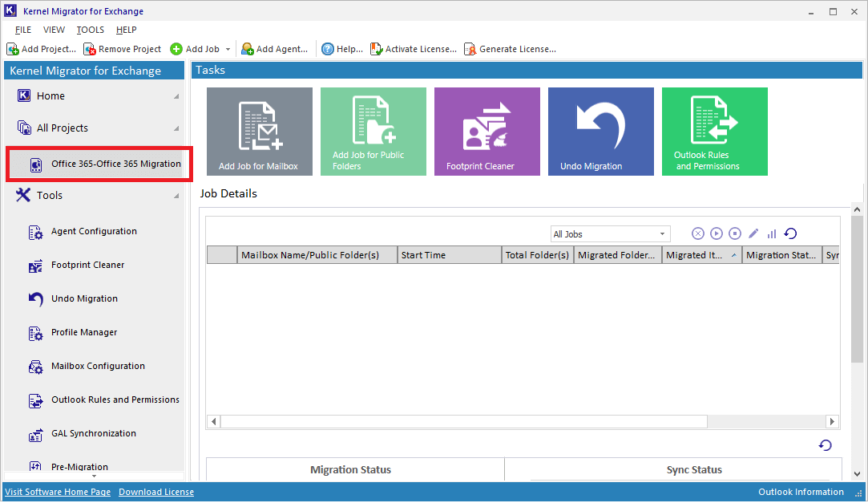Open GAL Synchronization tool
Image resolution: width=868 pixels, height=503 pixels.
(94, 434)
